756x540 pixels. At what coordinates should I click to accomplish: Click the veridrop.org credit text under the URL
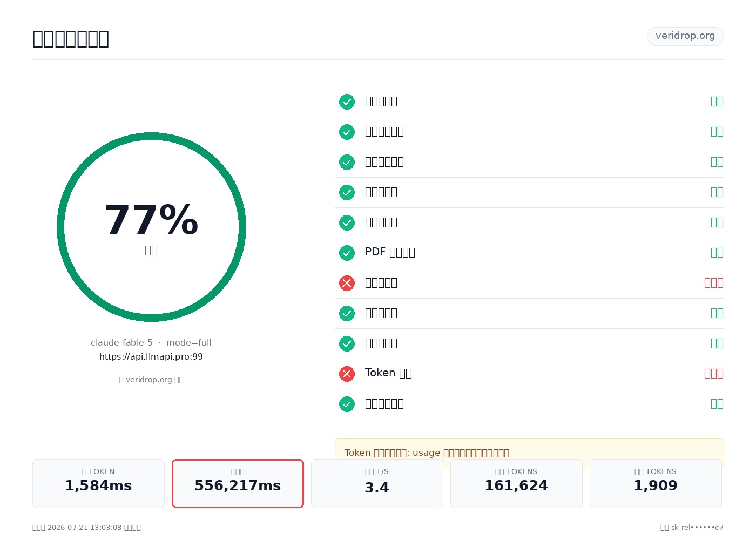[151, 380]
